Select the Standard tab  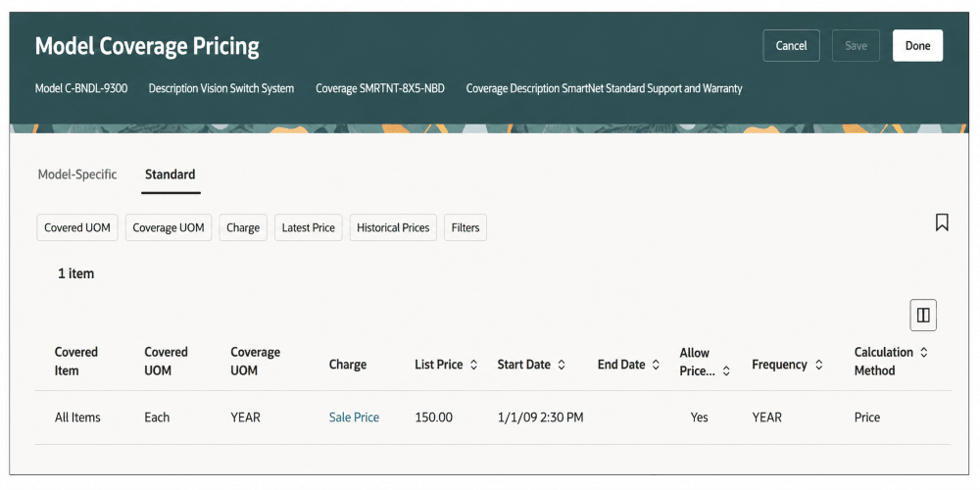coord(170,174)
